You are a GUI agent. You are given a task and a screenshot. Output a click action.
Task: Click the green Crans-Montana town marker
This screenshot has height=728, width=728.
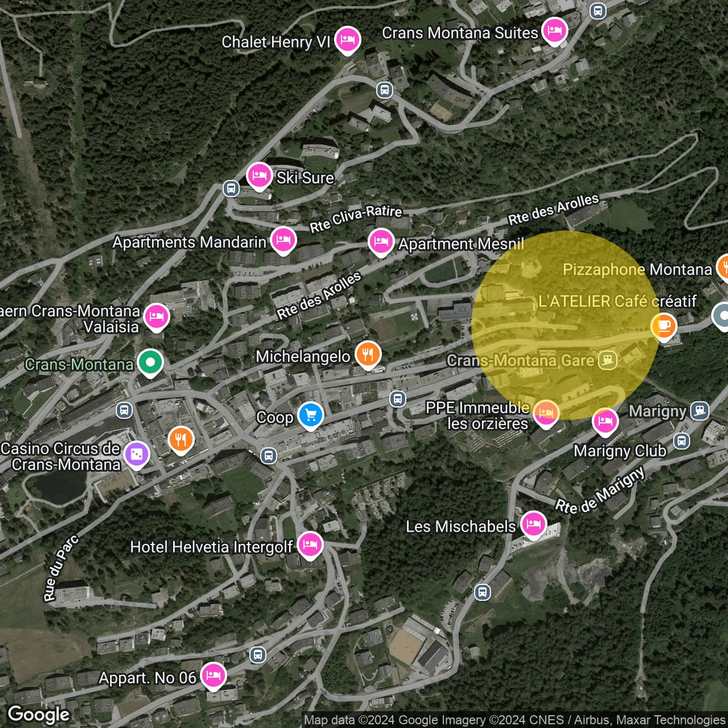click(x=150, y=362)
